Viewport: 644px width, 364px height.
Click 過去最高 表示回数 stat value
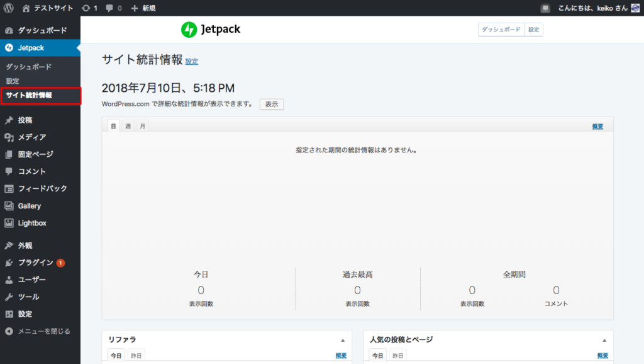[357, 290]
